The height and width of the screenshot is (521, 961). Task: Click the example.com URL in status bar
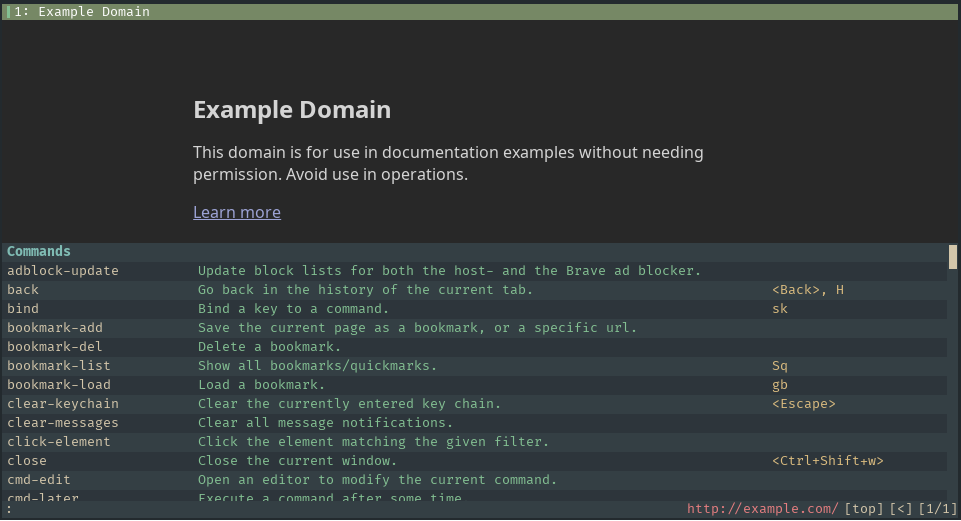763,510
